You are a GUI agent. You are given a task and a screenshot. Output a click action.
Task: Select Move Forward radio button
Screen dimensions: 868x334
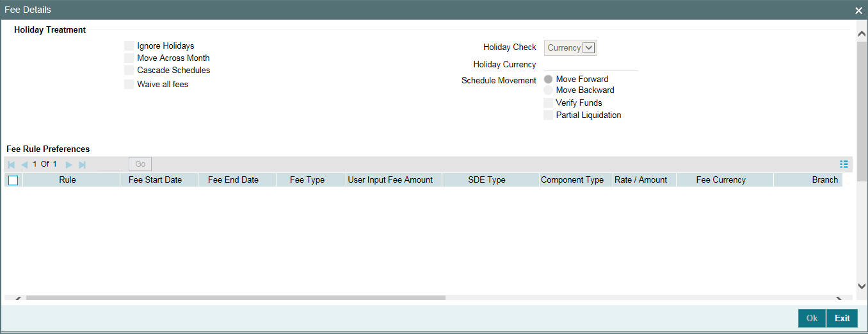tap(549, 79)
